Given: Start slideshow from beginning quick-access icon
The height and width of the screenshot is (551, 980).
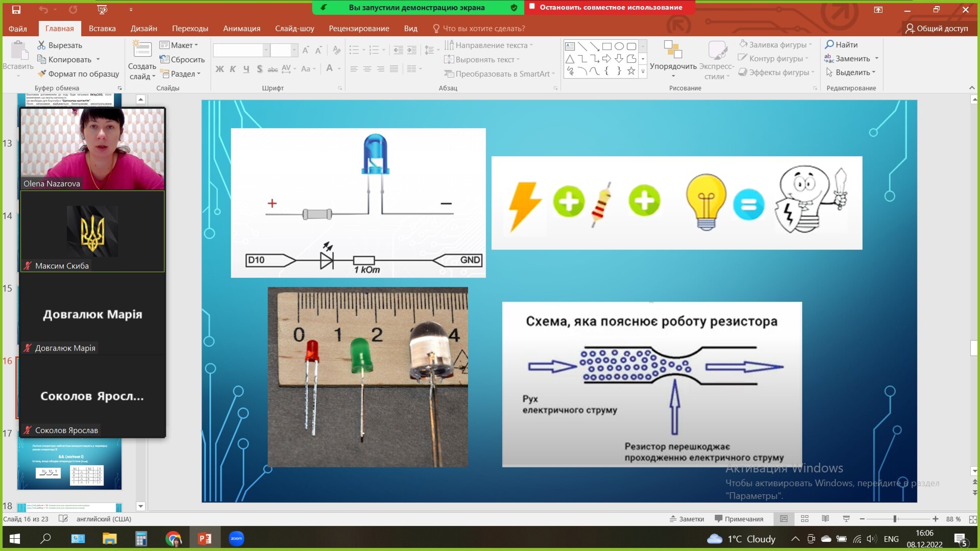Looking at the screenshot, I should point(102,10).
